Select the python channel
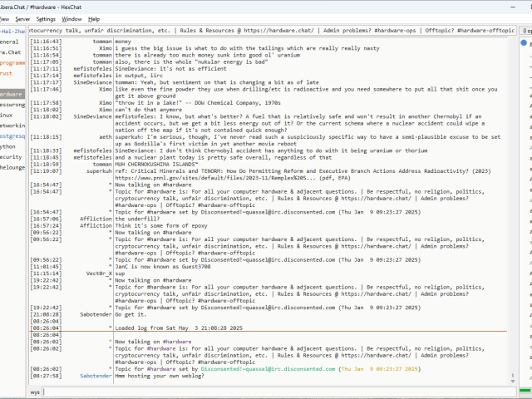The width and height of the screenshot is (532, 399). pyautogui.click(x=8, y=145)
